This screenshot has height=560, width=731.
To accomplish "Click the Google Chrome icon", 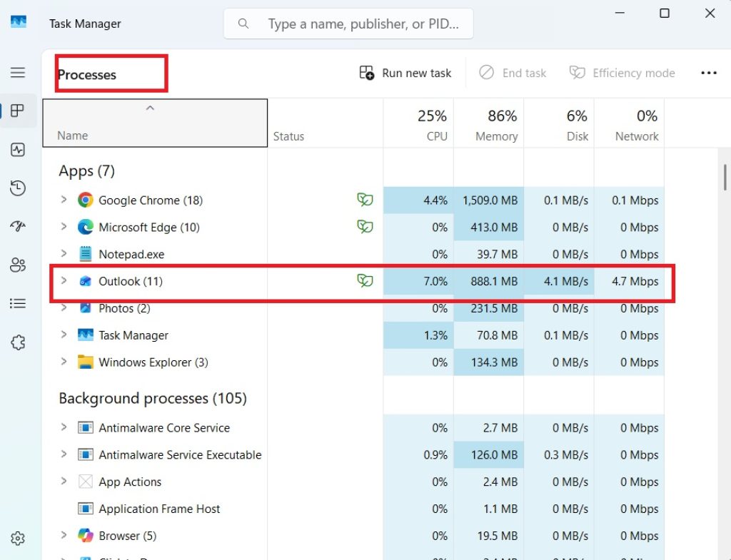I will click(x=86, y=200).
